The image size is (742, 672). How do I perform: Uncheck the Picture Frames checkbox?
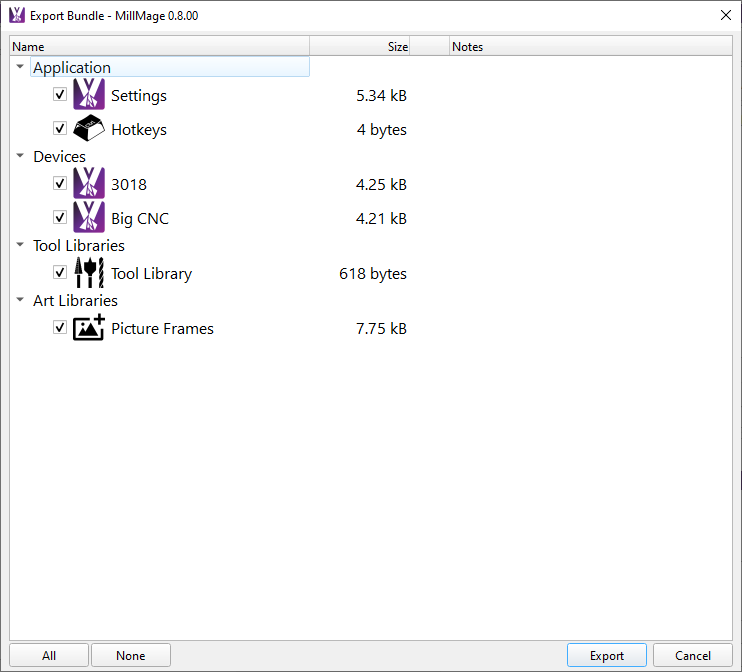[x=60, y=328]
